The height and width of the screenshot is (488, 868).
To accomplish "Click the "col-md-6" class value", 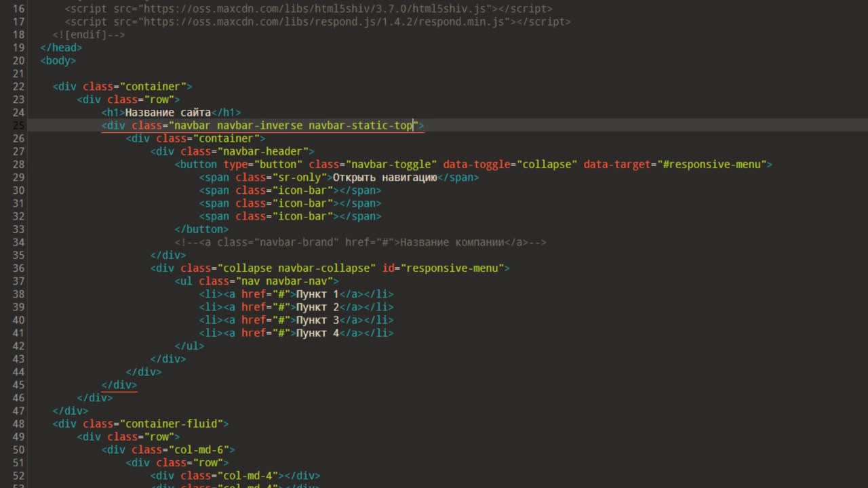I will point(199,449).
